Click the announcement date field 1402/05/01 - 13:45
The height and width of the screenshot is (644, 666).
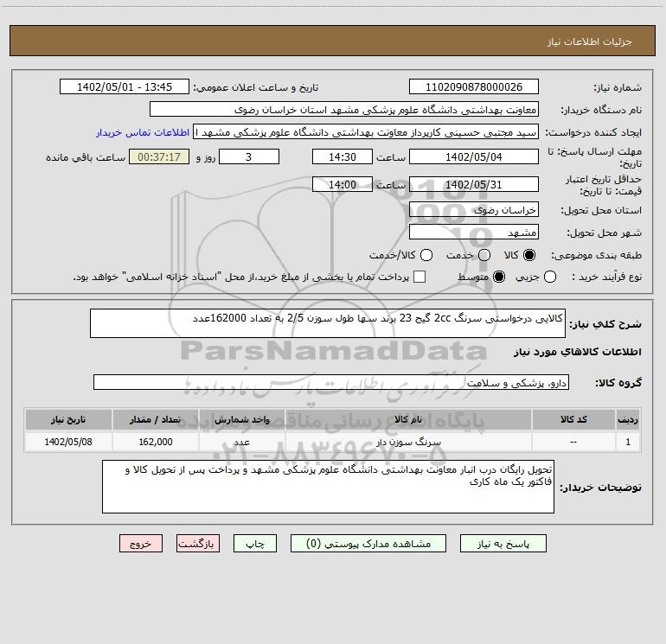(125, 86)
